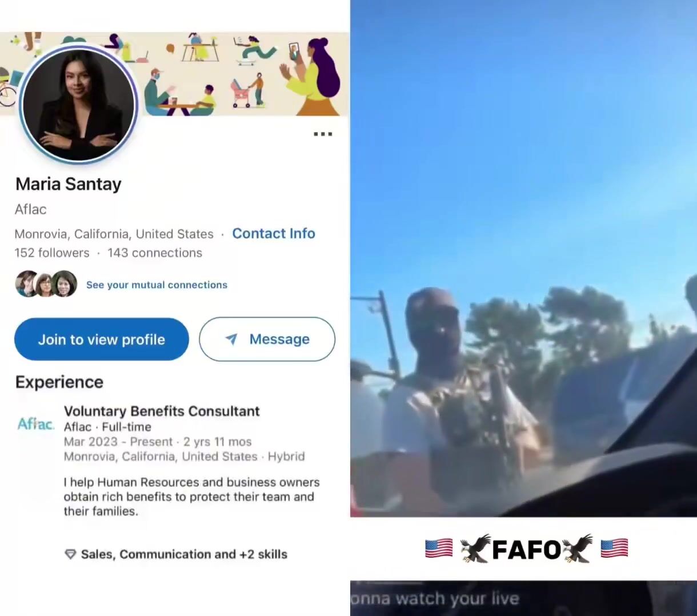The image size is (697, 616).
Task: Click the Aflac company logo
Action: point(36,424)
